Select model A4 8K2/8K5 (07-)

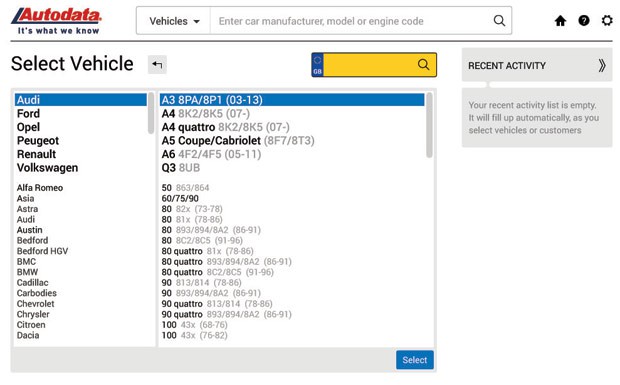coord(206,113)
